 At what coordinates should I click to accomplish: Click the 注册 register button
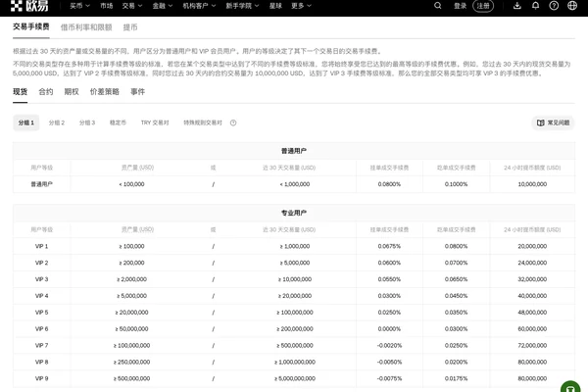(483, 6)
